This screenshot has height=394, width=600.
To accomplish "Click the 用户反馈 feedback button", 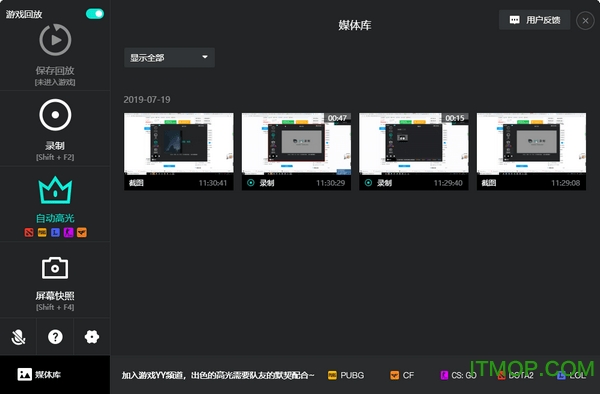I will point(535,20).
